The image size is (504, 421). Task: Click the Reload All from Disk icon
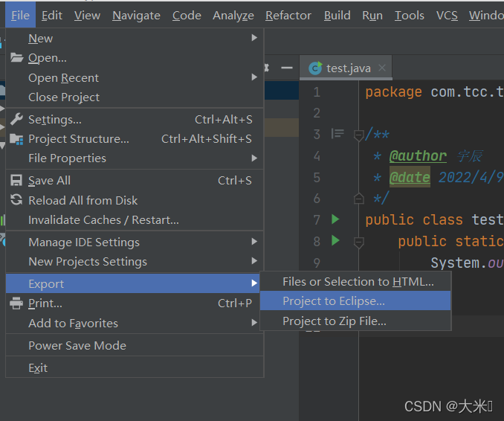pyautogui.click(x=16, y=200)
